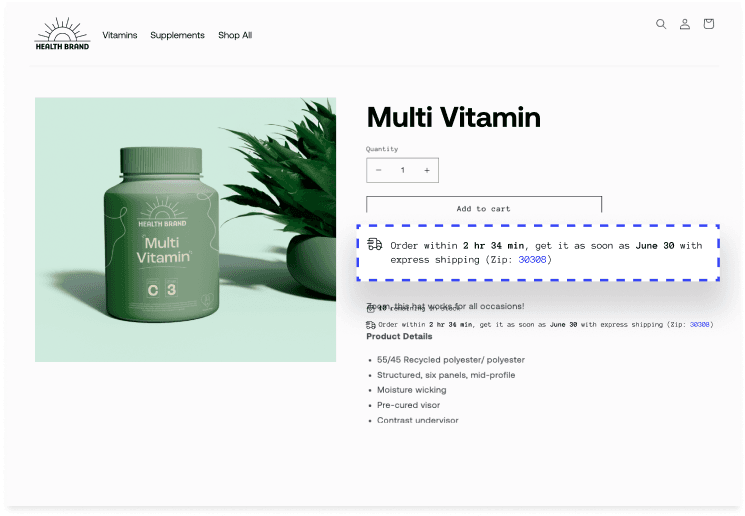Image resolution: width=745 pixels, height=516 pixels.
Task: Open the Multi Vitamin bottle product image
Action: pyautogui.click(x=185, y=230)
